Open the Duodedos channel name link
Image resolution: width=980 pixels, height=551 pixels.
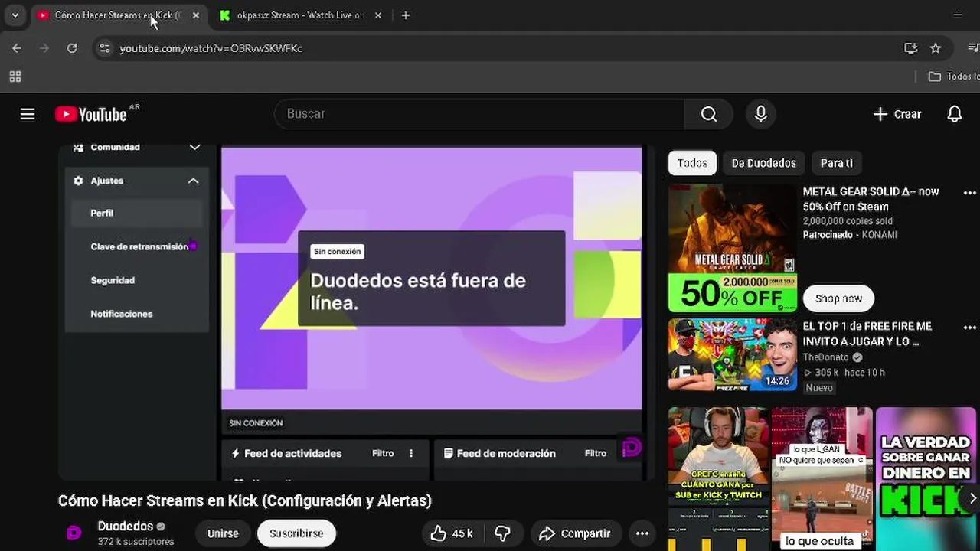tap(126, 527)
